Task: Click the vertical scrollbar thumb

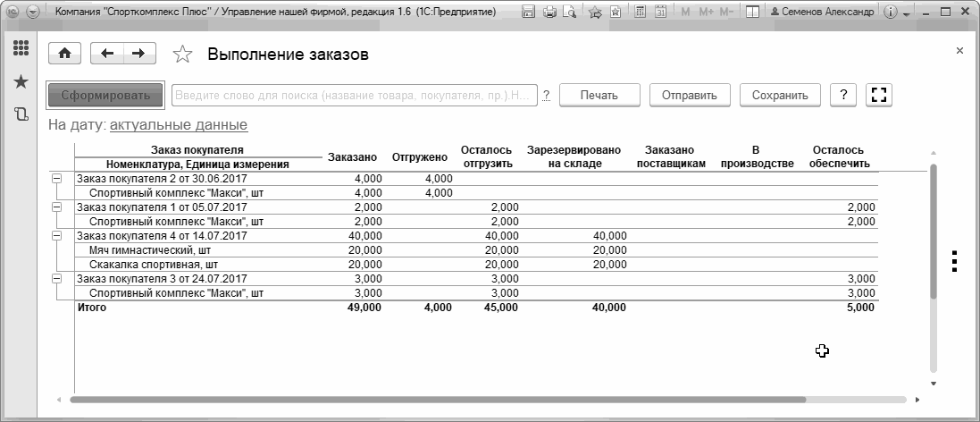Action: pos(934,232)
